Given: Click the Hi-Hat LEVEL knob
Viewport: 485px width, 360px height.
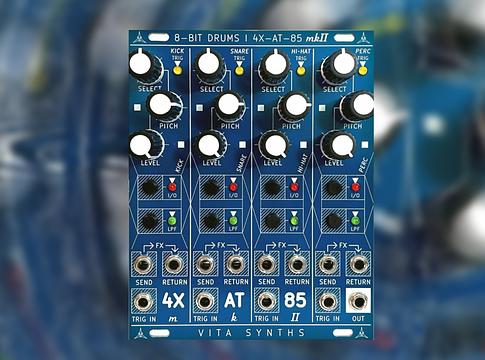Looking at the screenshot, I should (274, 145).
